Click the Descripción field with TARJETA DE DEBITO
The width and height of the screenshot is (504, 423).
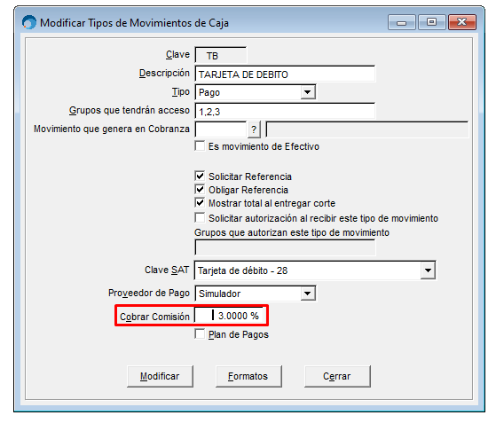(x=285, y=74)
